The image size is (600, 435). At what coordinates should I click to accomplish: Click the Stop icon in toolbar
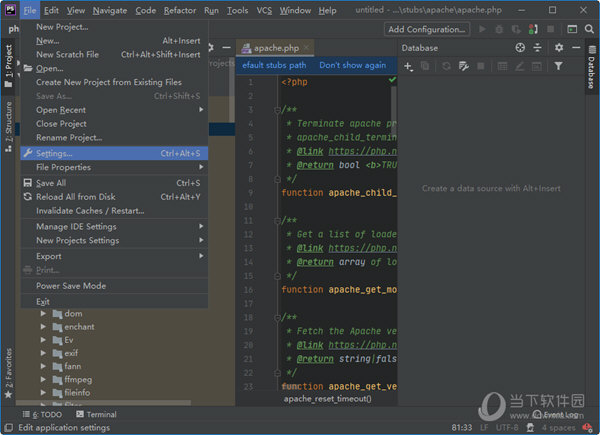(x=550, y=29)
